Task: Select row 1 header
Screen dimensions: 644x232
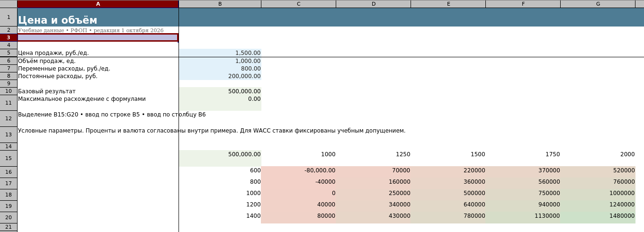Action: tap(9, 17)
